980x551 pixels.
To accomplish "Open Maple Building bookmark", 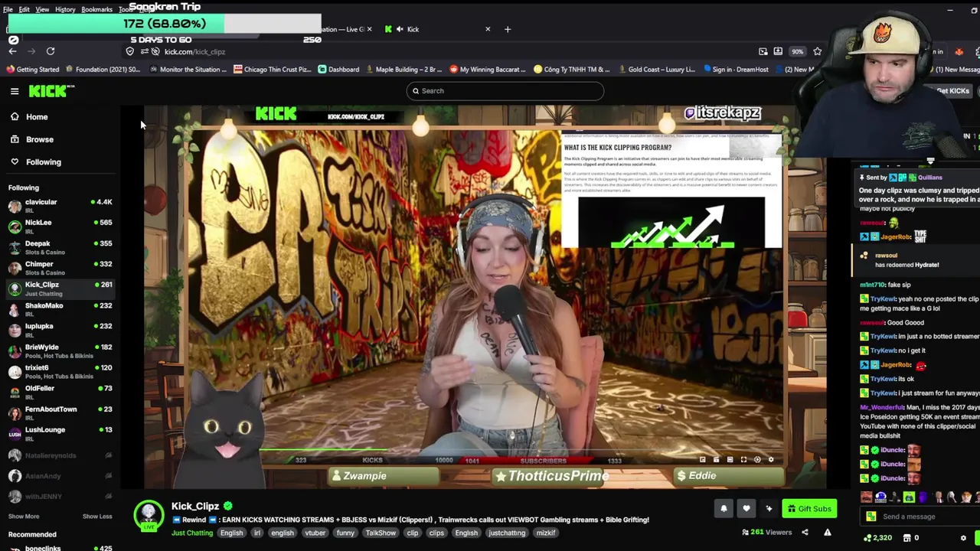I will pos(403,70).
